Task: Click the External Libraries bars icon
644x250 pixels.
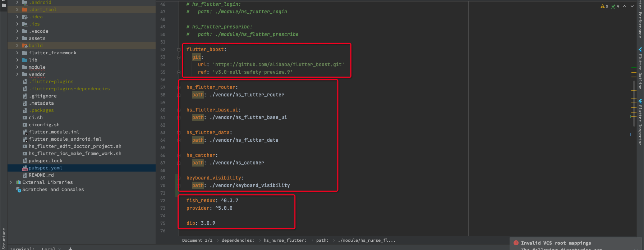Action: (x=18, y=182)
